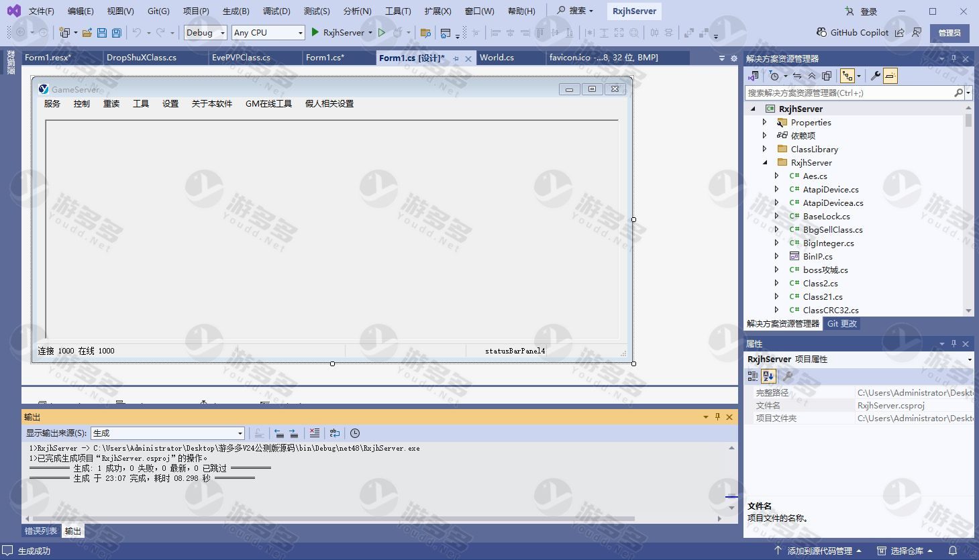Toggle auto-hide pin on Solution Explorer panel

click(954, 59)
